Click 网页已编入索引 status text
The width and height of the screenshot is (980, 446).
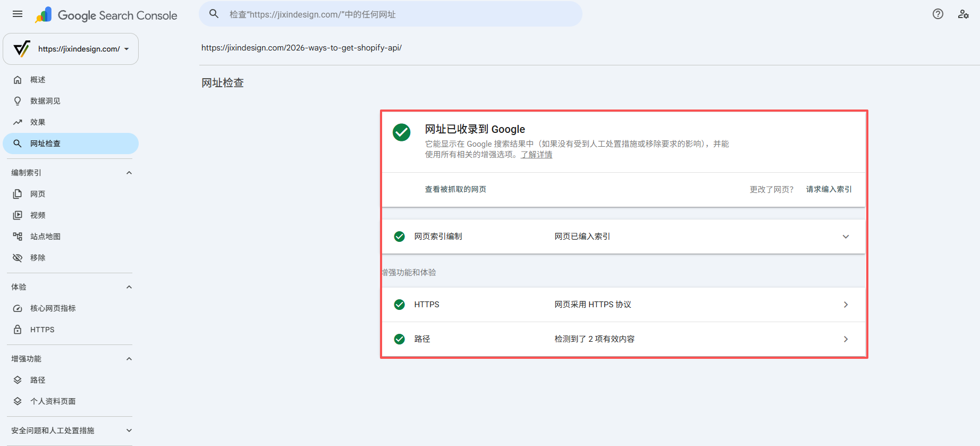(582, 237)
